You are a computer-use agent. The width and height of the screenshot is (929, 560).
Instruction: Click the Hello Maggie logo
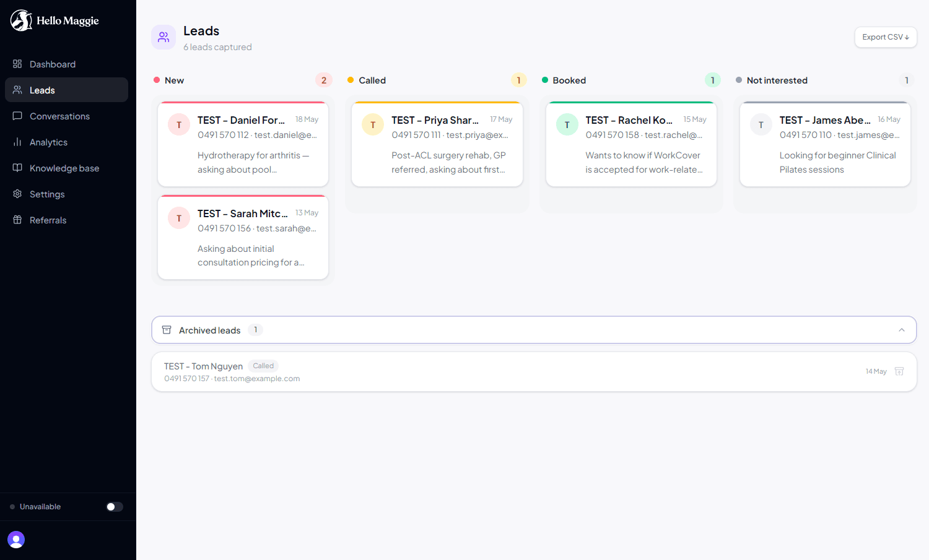pyautogui.click(x=55, y=20)
